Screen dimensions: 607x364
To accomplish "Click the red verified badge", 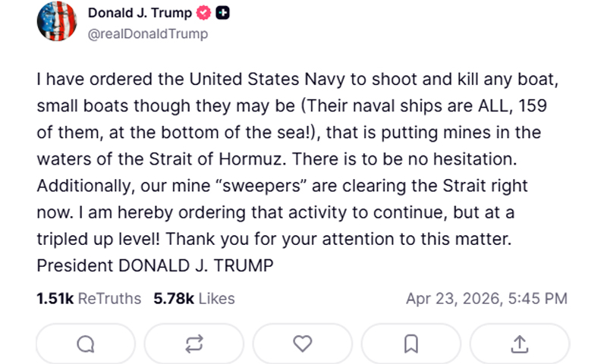I will click(x=204, y=13).
